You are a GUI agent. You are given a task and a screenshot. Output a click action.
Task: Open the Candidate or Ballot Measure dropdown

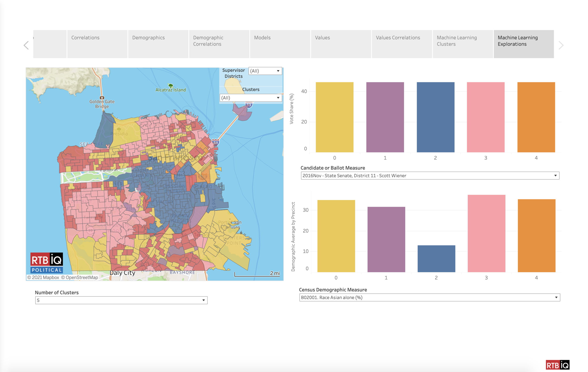point(430,176)
